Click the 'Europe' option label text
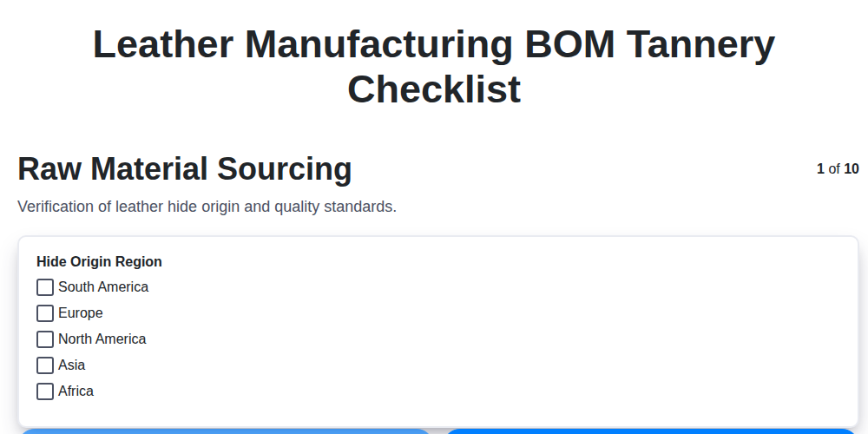The width and height of the screenshot is (868, 434). [81, 313]
